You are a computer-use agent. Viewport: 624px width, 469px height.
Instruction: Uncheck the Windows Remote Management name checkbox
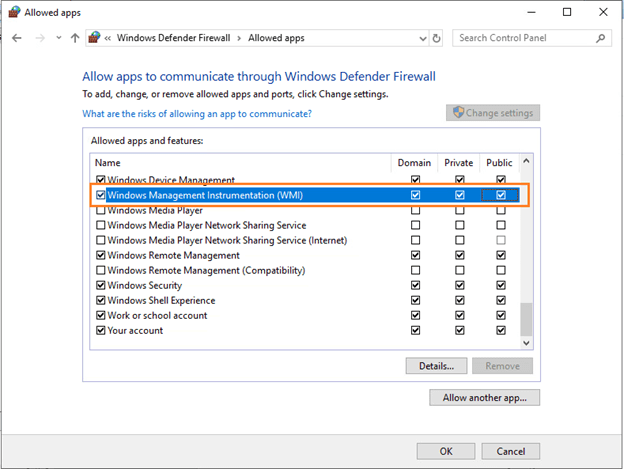[x=101, y=255]
